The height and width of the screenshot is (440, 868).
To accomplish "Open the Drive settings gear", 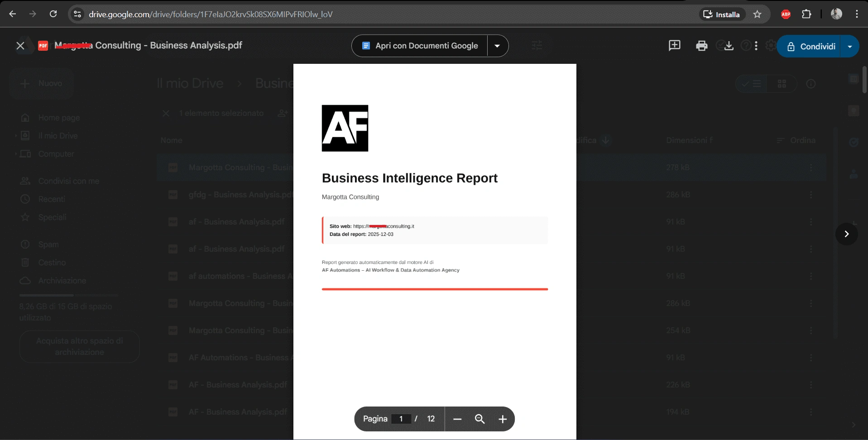I will pos(771,46).
